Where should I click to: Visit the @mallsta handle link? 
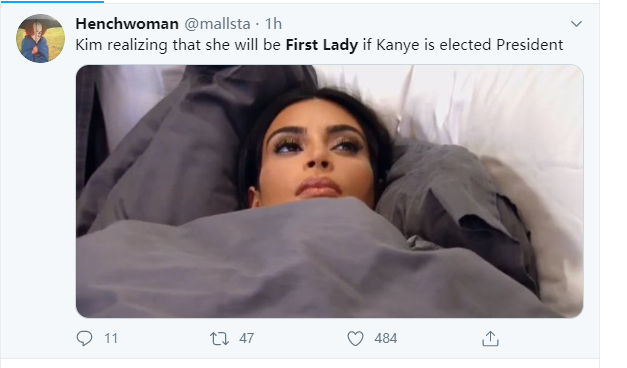(217, 24)
